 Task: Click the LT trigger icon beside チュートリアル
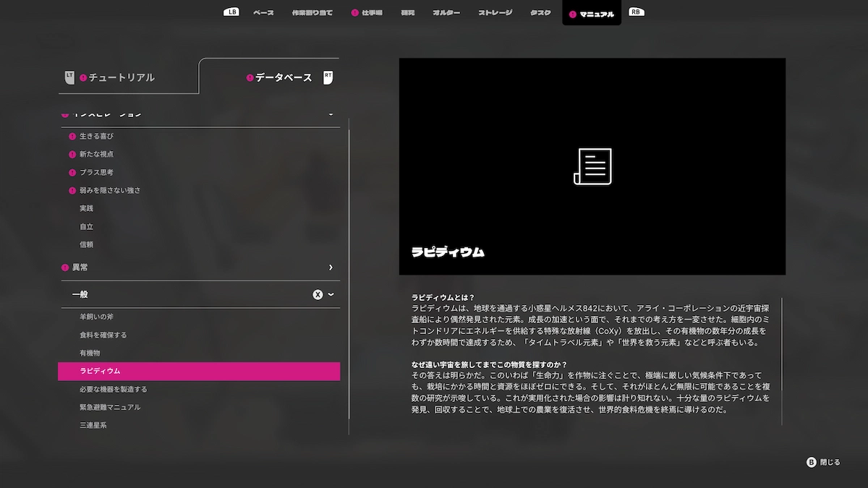[69, 77]
